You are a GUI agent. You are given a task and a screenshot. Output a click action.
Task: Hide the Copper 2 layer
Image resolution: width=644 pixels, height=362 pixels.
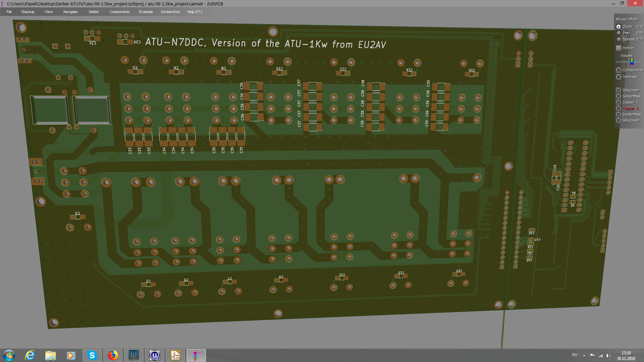619,108
